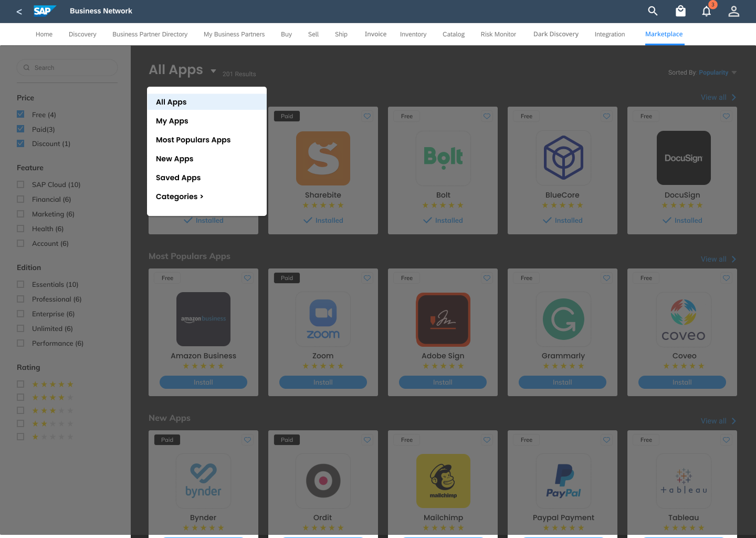756x538 pixels.
Task: Uncheck the Free (4) price filter
Action: point(20,114)
